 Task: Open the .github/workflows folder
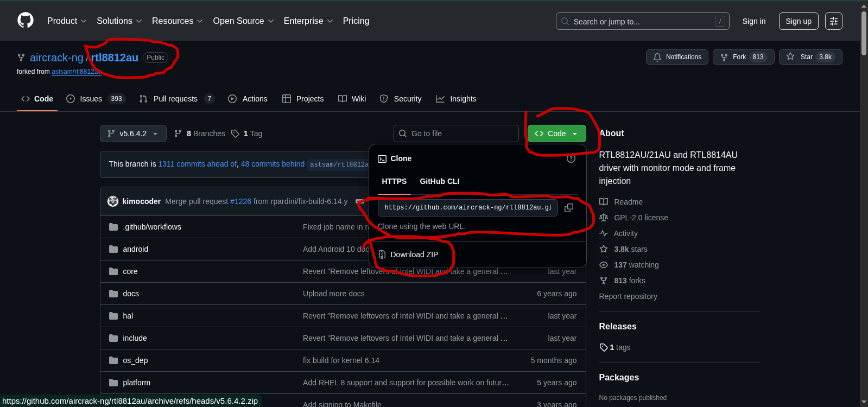152,227
